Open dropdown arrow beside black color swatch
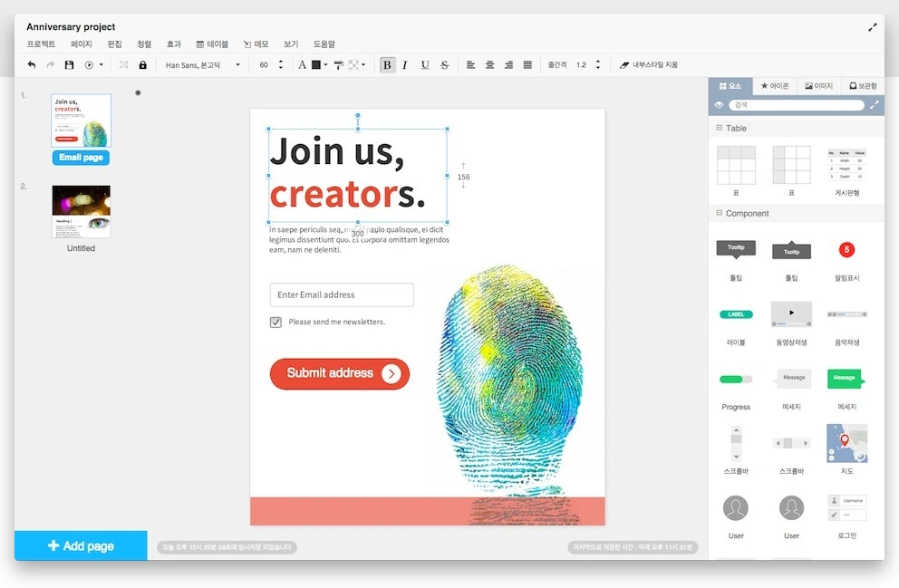The height and width of the screenshot is (588, 899). [x=325, y=64]
